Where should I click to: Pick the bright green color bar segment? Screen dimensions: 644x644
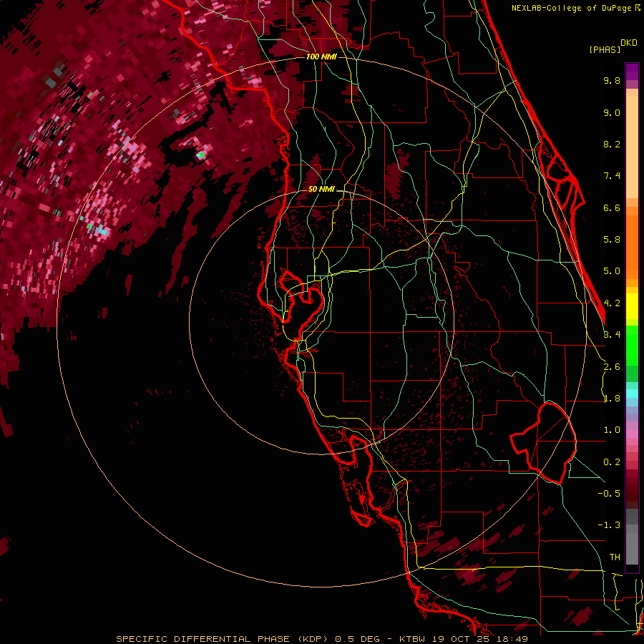pos(632,345)
